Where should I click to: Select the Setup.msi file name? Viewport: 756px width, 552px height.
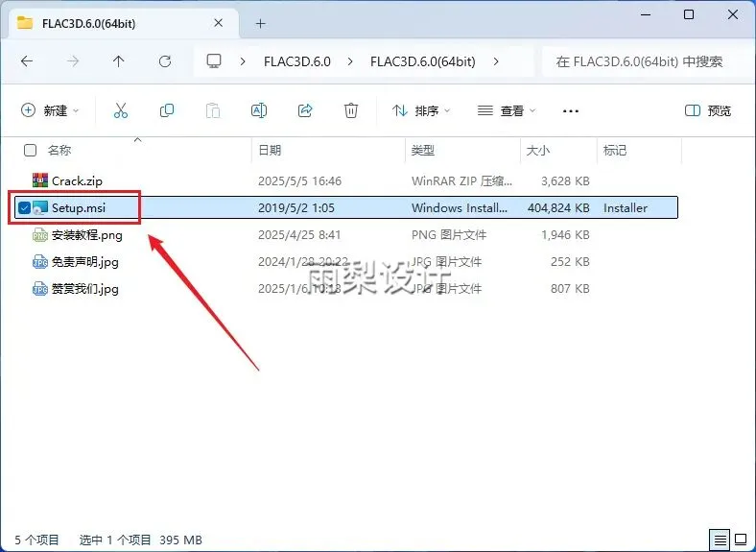[79, 208]
